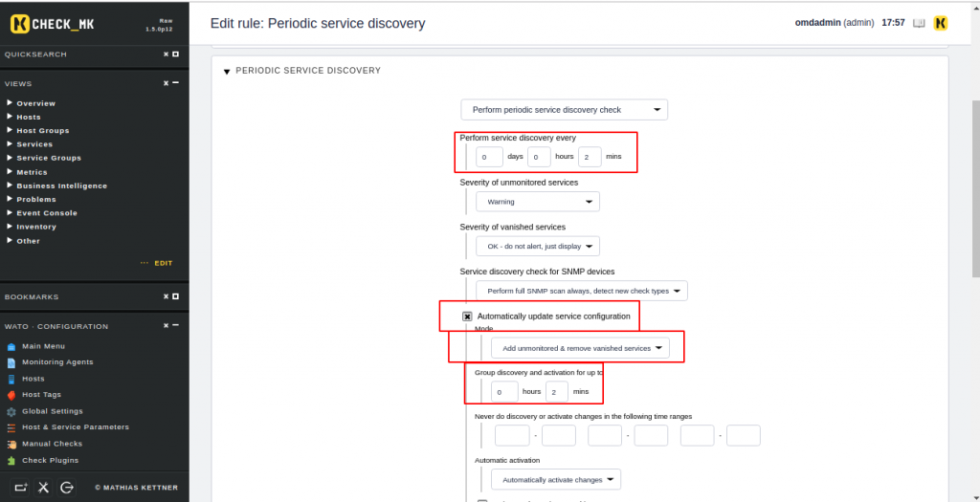This screenshot has width=980, height=502.
Task: Open Host Tags via its tag icon
Action: click(x=11, y=395)
